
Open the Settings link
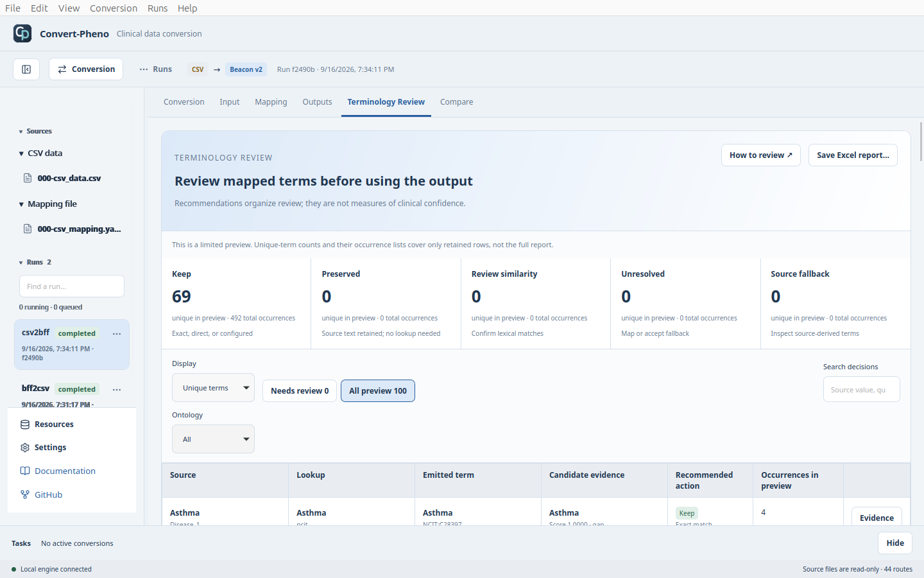(x=51, y=448)
